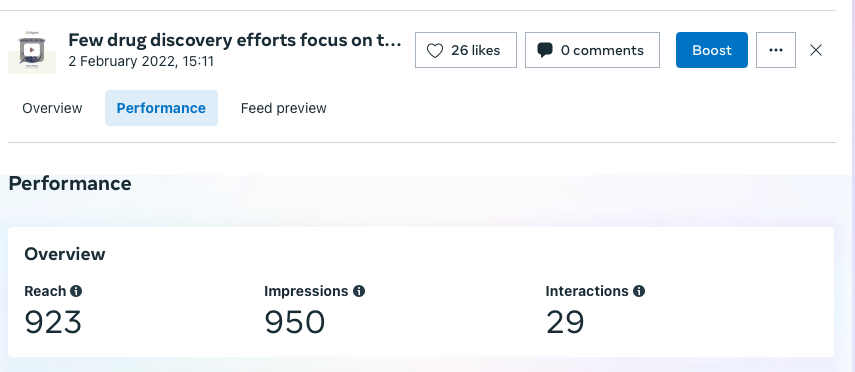Click the Reach value 923
Viewport: 855px width, 372px height.
coord(53,322)
